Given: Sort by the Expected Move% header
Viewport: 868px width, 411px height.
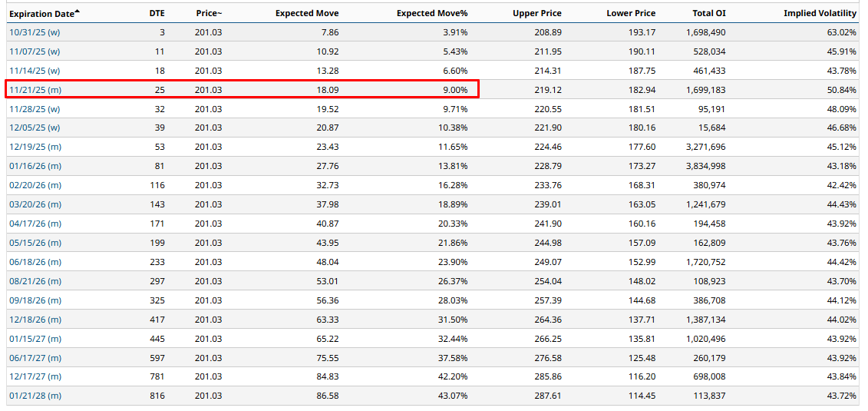Looking at the screenshot, I should (x=432, y=14).
